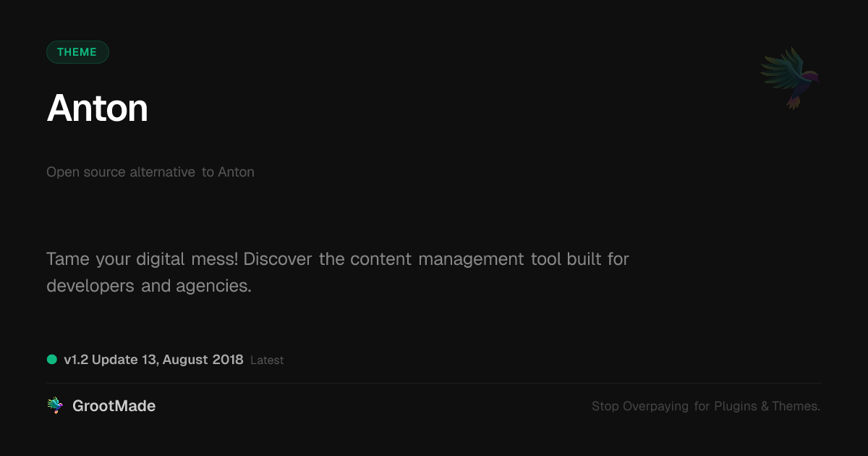Click the v1.2 version number
The width and height of the screenshot is (868, 456).
(75, 360)
